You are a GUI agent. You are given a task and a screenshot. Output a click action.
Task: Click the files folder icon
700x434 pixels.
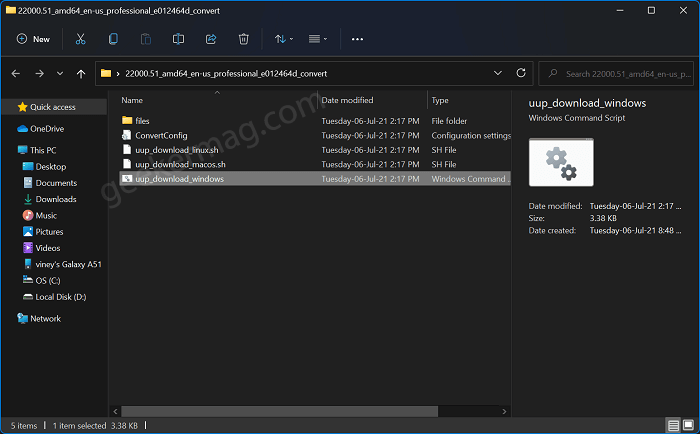[127, 120]
